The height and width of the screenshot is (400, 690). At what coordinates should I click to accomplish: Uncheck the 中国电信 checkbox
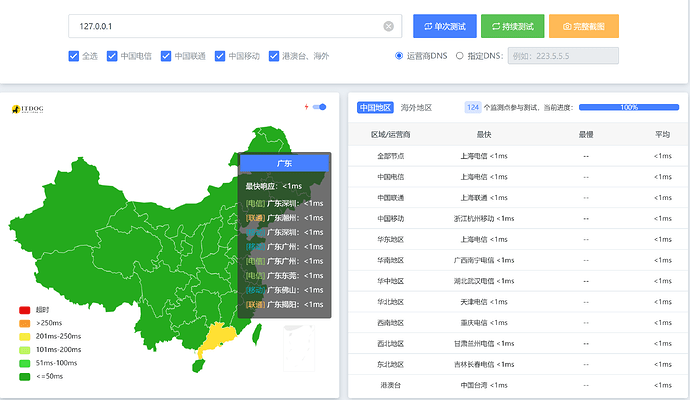pos(112,56)
